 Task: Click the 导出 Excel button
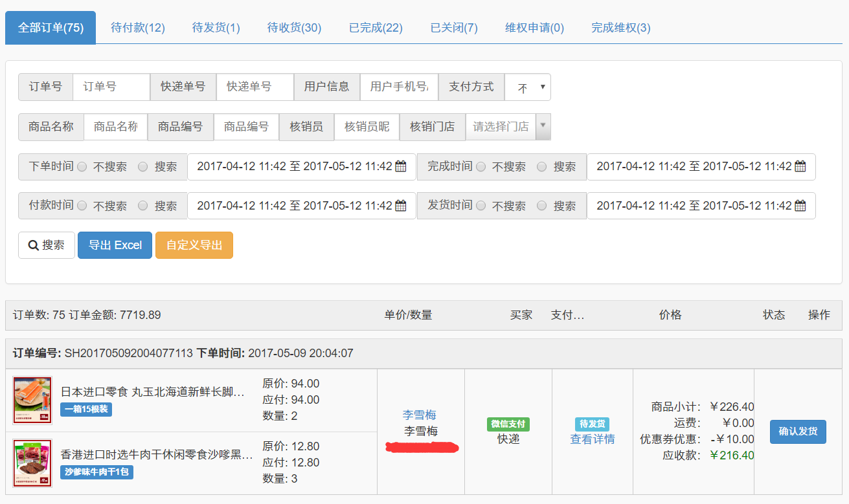pyautogui.click(x=115, y=245)
